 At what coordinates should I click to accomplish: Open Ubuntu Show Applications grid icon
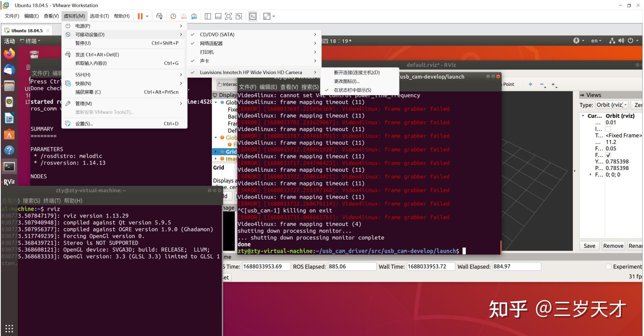click(x=9, y=328)
